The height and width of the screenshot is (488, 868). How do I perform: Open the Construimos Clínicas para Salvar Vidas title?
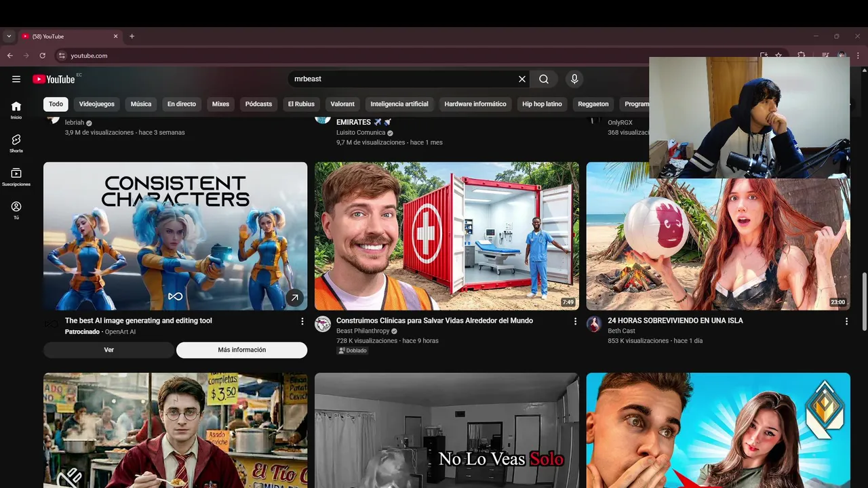tap(435, 321)
